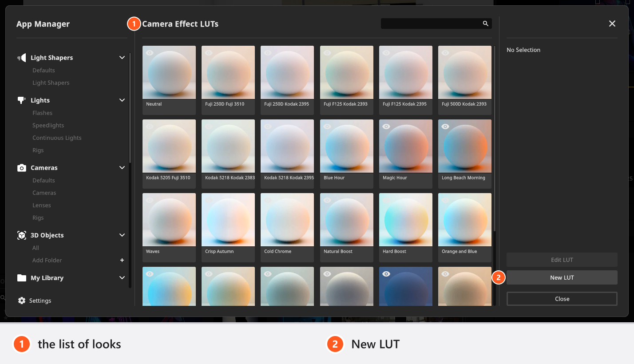Collapse the Lights section chevron
This screenshot has height=364, width=634.
pyautogui.click(x=122, y=100)
